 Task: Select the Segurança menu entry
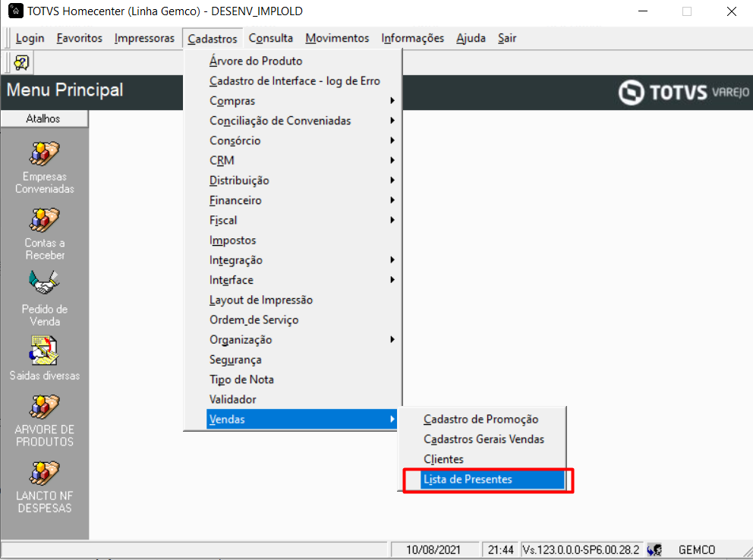[302, 360]
